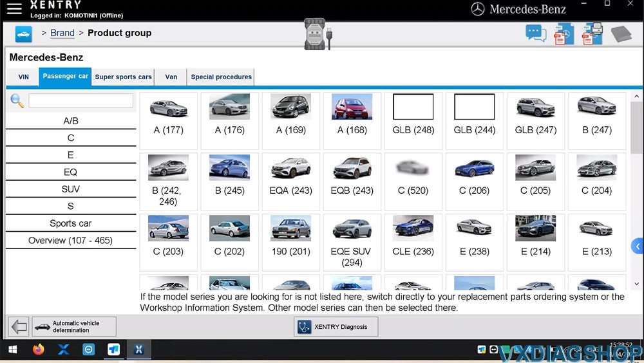Screen dimensions: 644x363
Task: Select the A (168) model tile
Action: click(x=352, y=121)
